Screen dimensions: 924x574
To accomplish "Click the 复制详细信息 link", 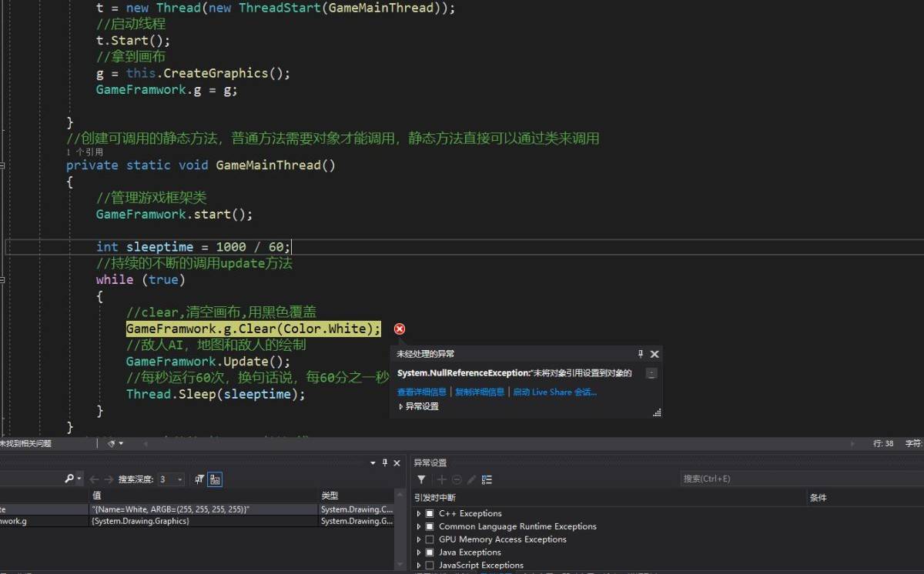I will click(480, 392).
